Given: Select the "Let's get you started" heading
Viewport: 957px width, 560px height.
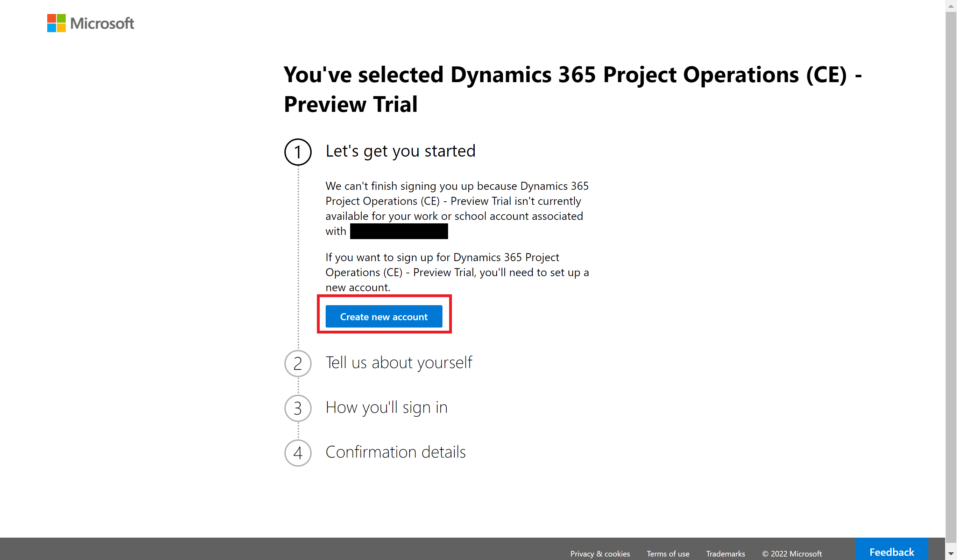Looking at the screenshot, I should (400, 151).
